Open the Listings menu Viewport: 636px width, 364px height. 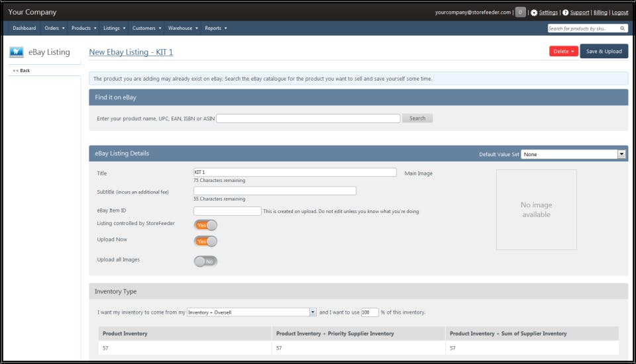tap(114, 28)
